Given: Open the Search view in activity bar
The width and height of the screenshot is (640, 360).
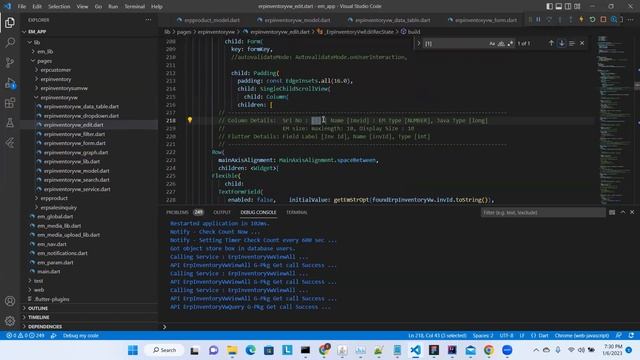Looking at the screenshot, I should [10, 42].
